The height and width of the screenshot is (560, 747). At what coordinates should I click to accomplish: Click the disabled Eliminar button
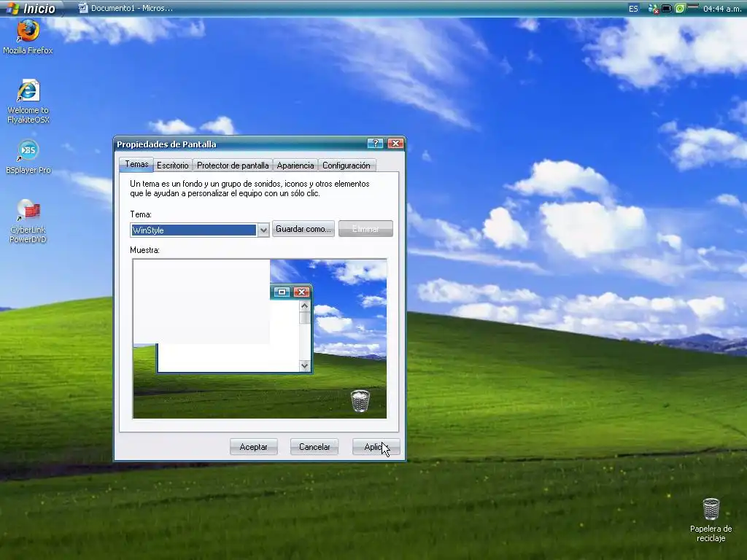pos(366,229)
